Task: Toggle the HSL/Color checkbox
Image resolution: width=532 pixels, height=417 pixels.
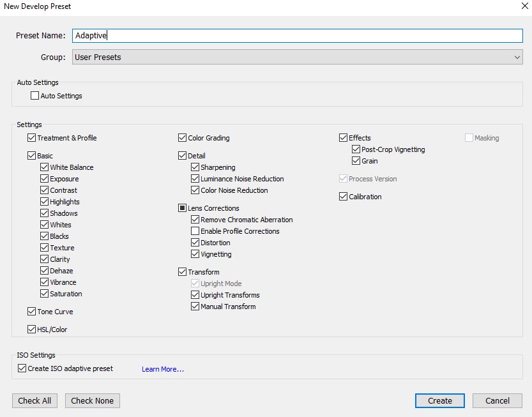Action: 32,330
